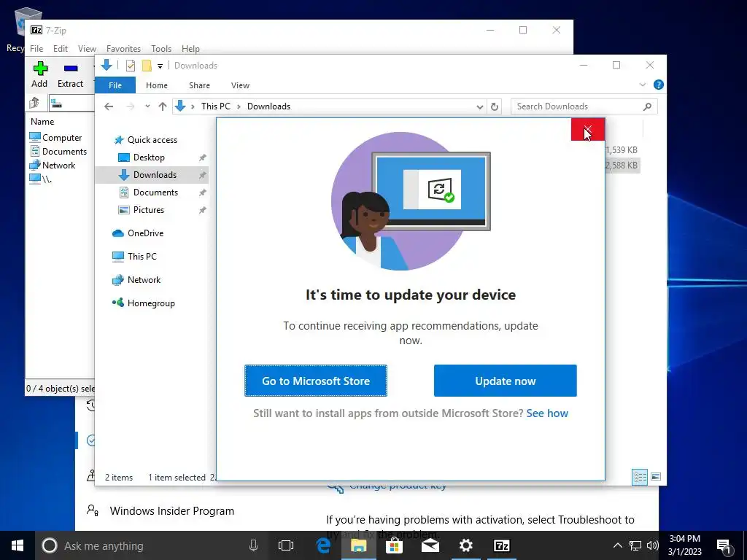Switch Explorer to large icons view
The height and width of the screenshot is (560, 747).
(656, 477)
